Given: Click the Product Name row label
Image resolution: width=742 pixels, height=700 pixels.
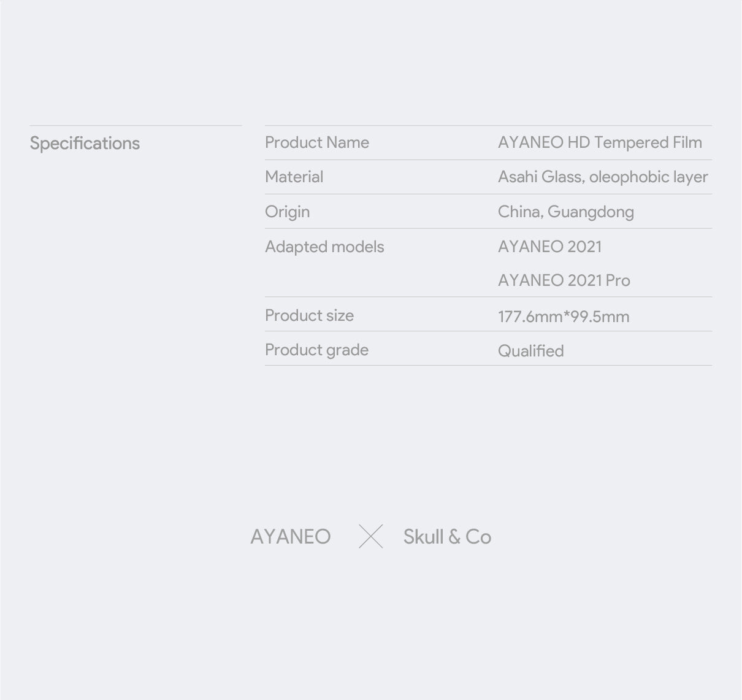Looking at the screenshot, I should pyautogui.click(x=316, y=142).
